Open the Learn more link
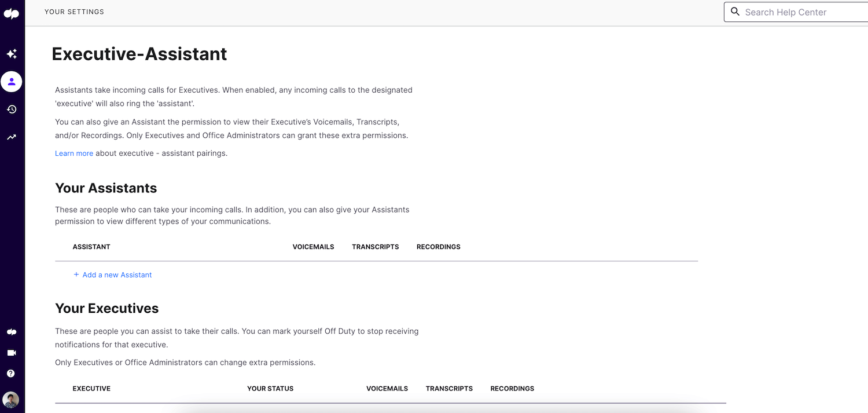Image resolution: width=868 pixels, height=413 pixels. pos(73,153)
